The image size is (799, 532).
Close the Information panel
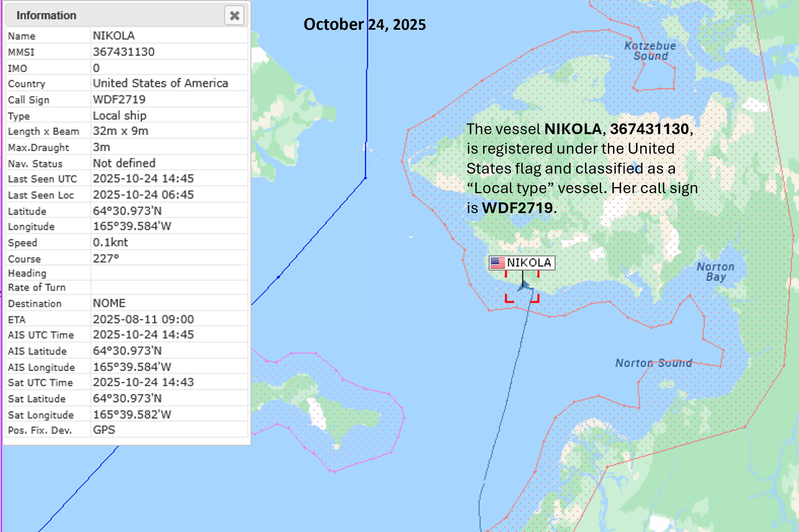[x=234, y=16]
